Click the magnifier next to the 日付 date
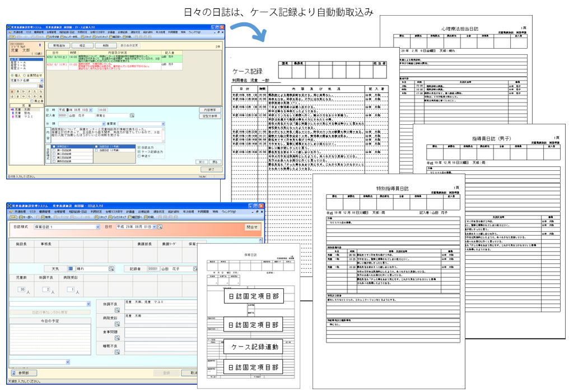Viewport: 569px width, 392px height. pos(160,227)
